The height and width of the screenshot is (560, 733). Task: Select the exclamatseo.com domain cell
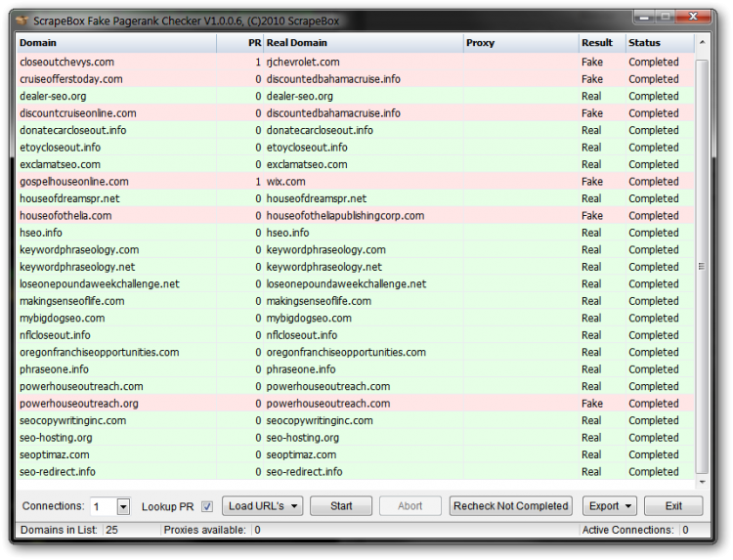tap(116, 164)
